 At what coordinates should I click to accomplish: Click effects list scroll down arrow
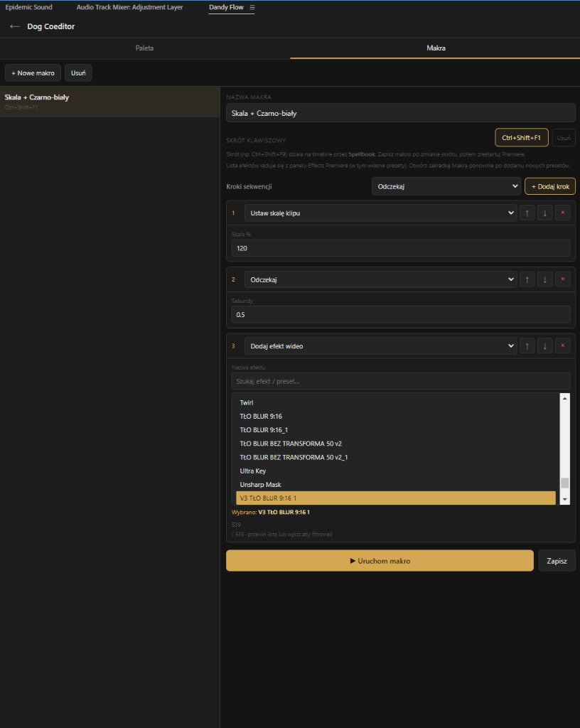564,499
